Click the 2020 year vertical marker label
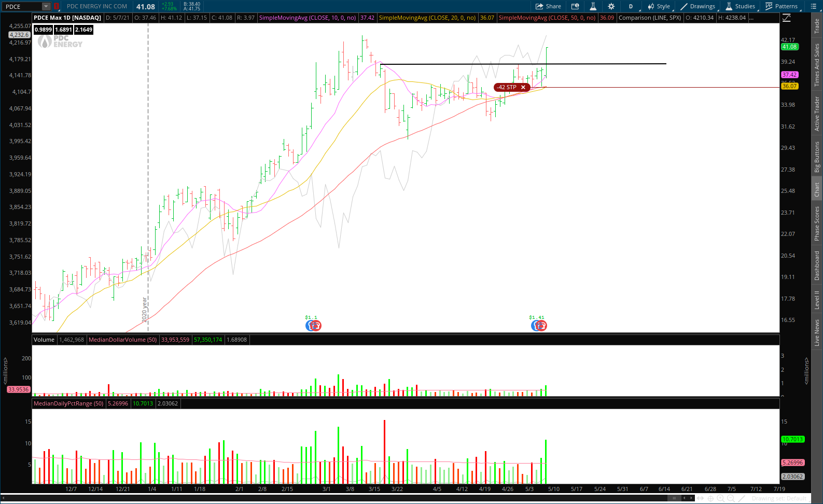Viewport: 823px width, 504px height. click(145, 310)
